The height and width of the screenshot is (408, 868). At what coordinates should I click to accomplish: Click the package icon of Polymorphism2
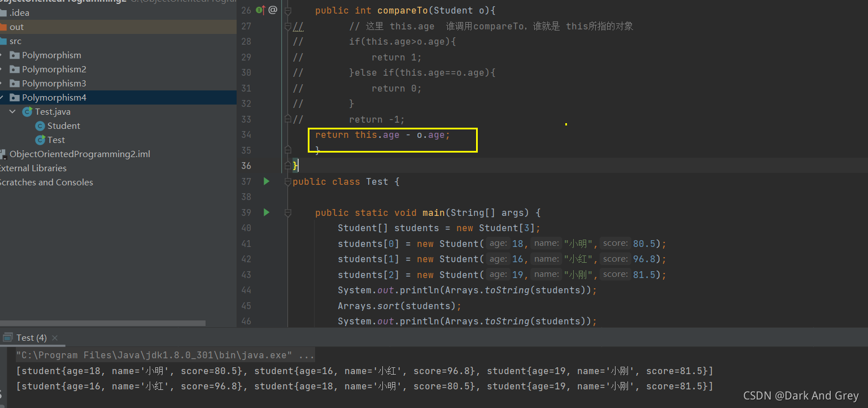(x=15, y=70)
